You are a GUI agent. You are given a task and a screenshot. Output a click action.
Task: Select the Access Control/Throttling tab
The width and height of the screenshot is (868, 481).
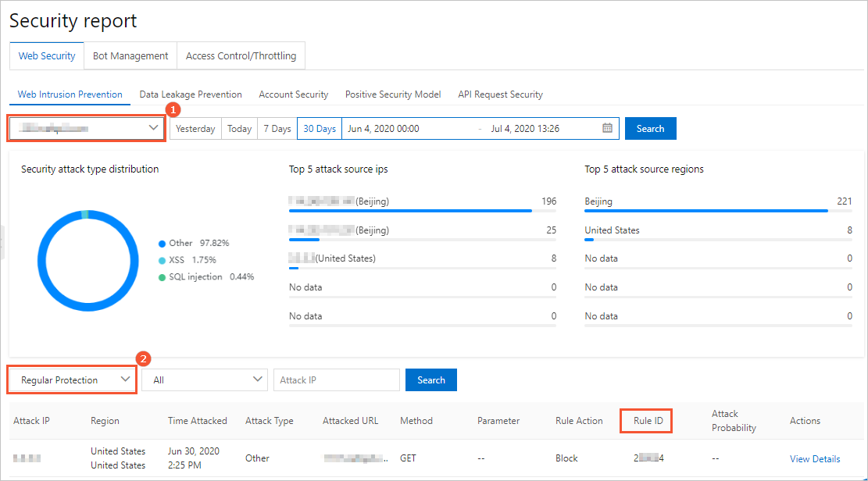point(241,56)
